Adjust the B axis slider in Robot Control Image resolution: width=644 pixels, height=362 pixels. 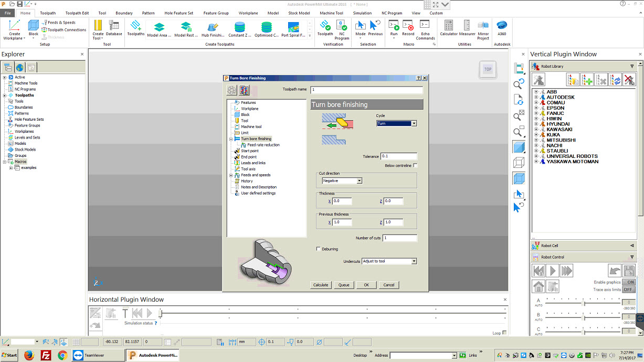pyautogui.click(x=584, y=317)
